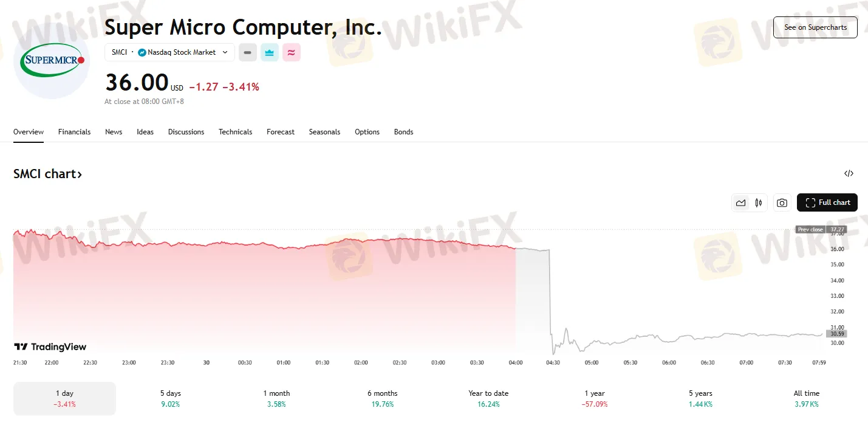This screenshot has width=868, height=425.
Task: Open the embed code icon
Action: pyautogui.click(x=849, y=173)
